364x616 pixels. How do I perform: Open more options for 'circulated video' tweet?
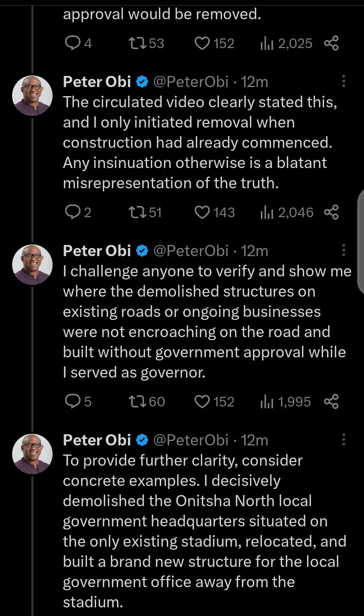pyautogui.click(x=344, y=81)
